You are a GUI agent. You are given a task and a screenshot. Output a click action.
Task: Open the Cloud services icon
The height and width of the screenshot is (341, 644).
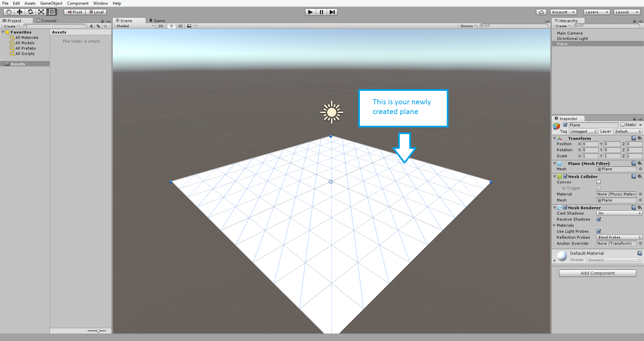[x=541, y=12]
